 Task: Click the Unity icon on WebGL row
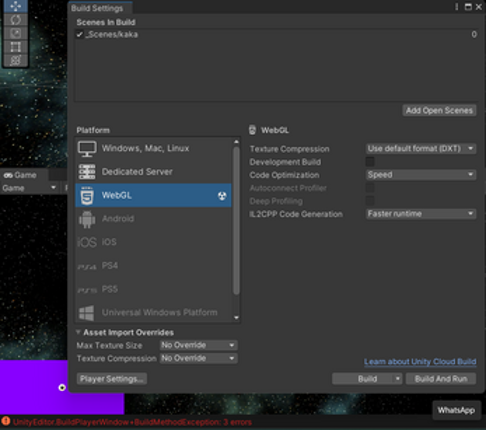(x=222, y=196)
